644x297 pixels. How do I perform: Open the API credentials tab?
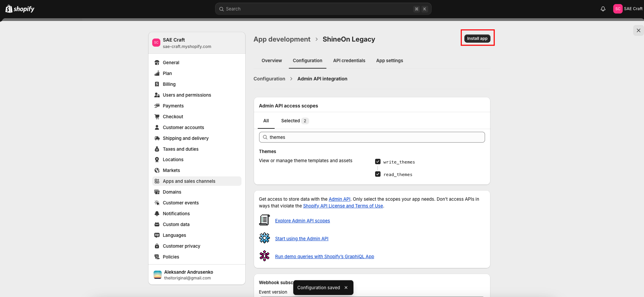(349, 60)
